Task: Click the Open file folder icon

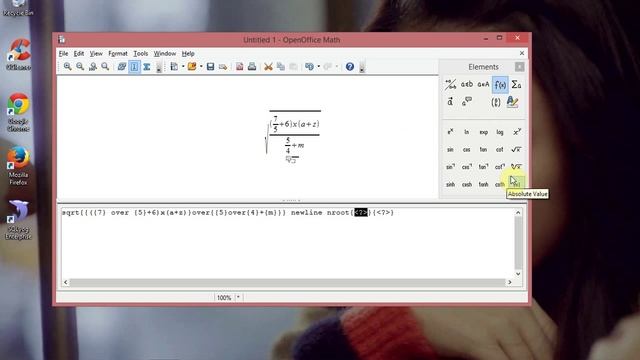Action: [192, 67]
